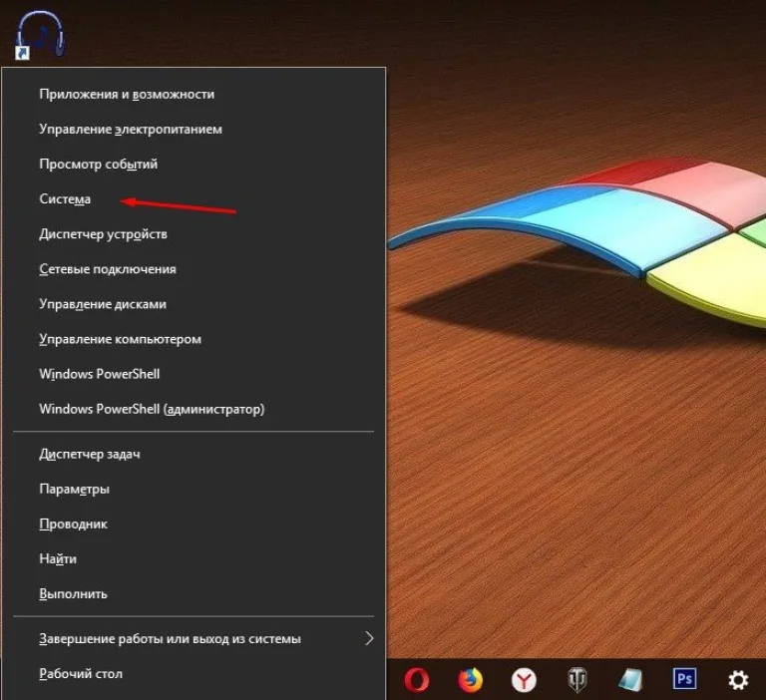766x700 pixels.
Task: Open the Opera browser from the taskbar
Action: coord(417,679)
